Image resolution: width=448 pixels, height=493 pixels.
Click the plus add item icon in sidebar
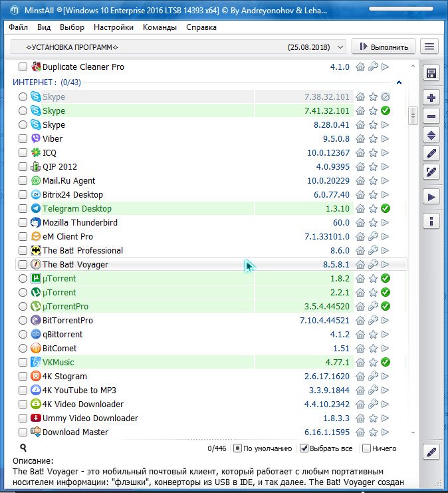point(431,98)
